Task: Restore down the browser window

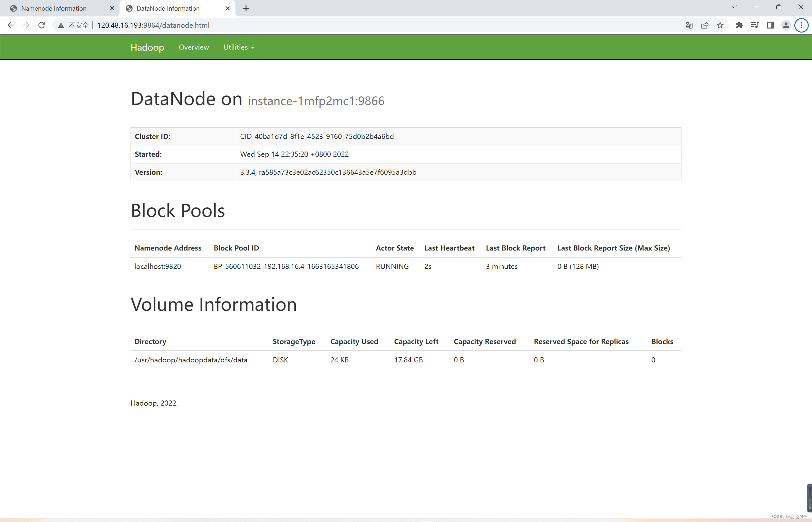Action: point(778,7)
